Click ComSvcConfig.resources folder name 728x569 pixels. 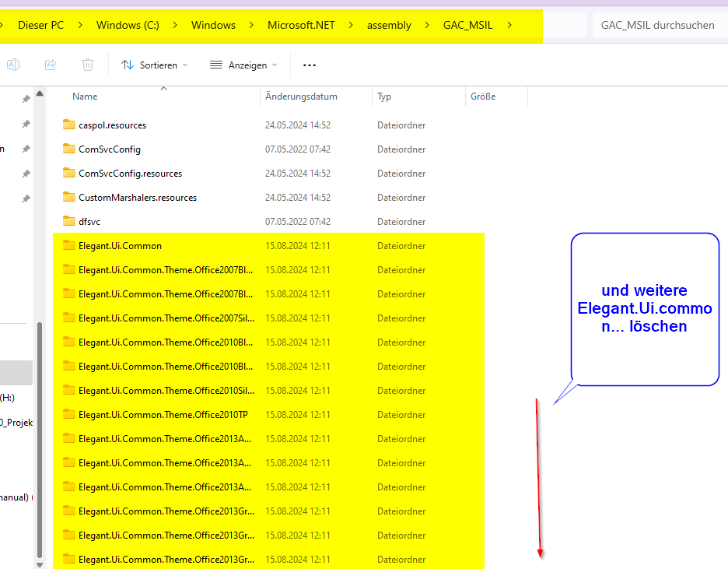[131, 174]
